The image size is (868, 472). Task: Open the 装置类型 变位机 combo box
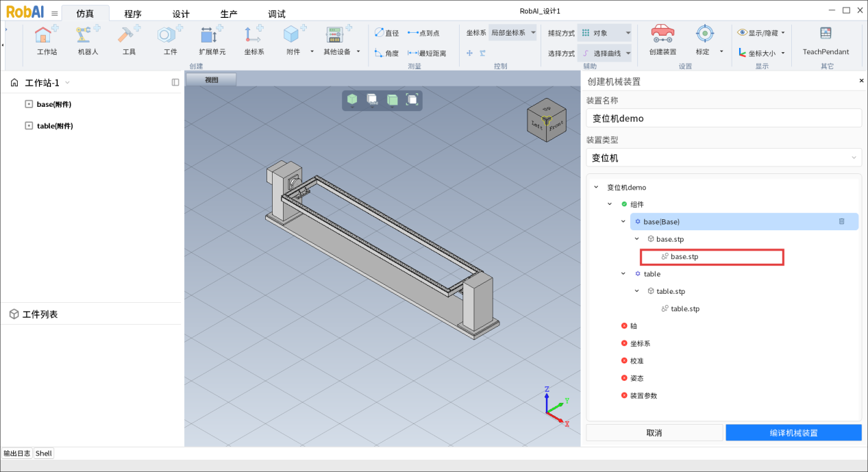723,158
